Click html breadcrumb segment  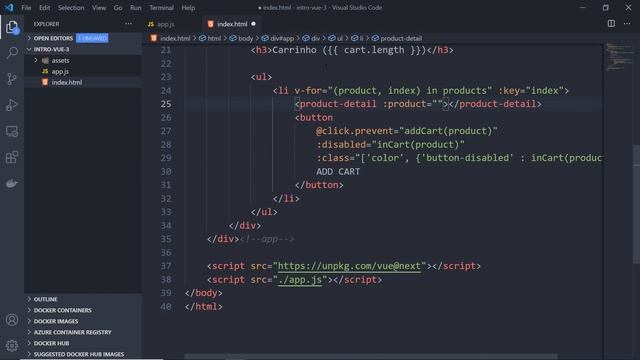point(214,38)
